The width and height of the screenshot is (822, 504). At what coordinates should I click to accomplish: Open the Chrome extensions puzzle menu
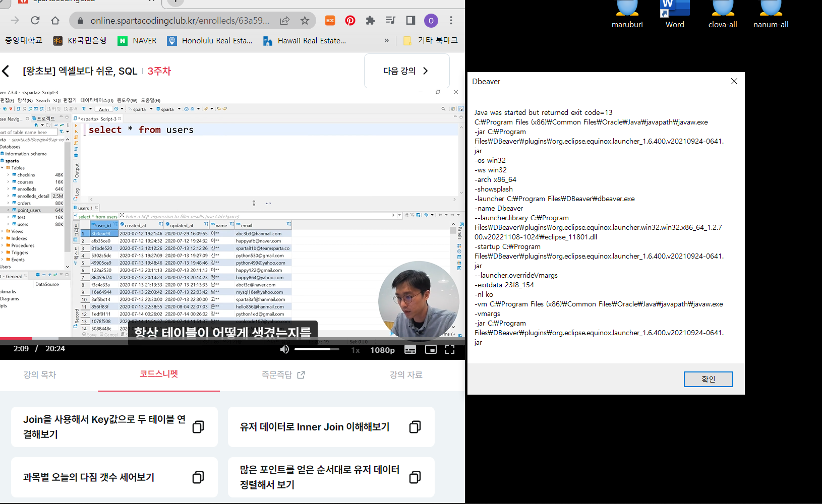tap(370, 20)
